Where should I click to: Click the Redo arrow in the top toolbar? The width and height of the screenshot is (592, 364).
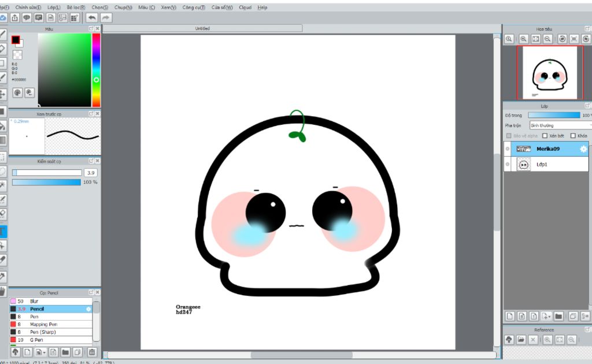click(106, 18)
